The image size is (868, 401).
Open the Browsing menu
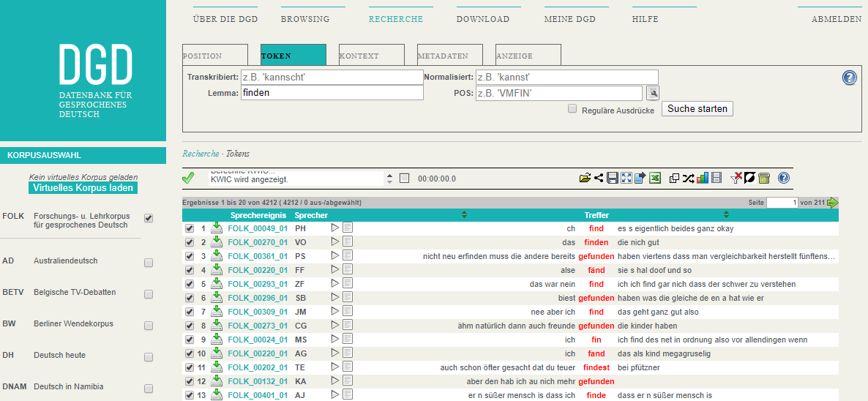coord(305,19)
